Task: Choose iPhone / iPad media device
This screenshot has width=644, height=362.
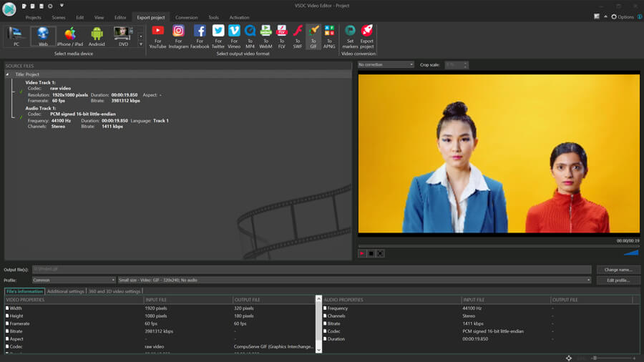Action: point(70,36)
